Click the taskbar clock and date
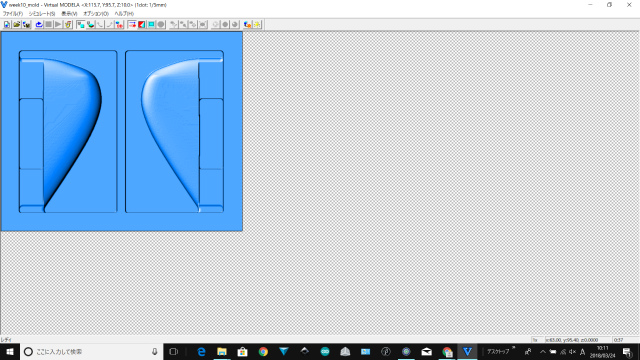This screenshot has width=640, height=360. [602, 351]
